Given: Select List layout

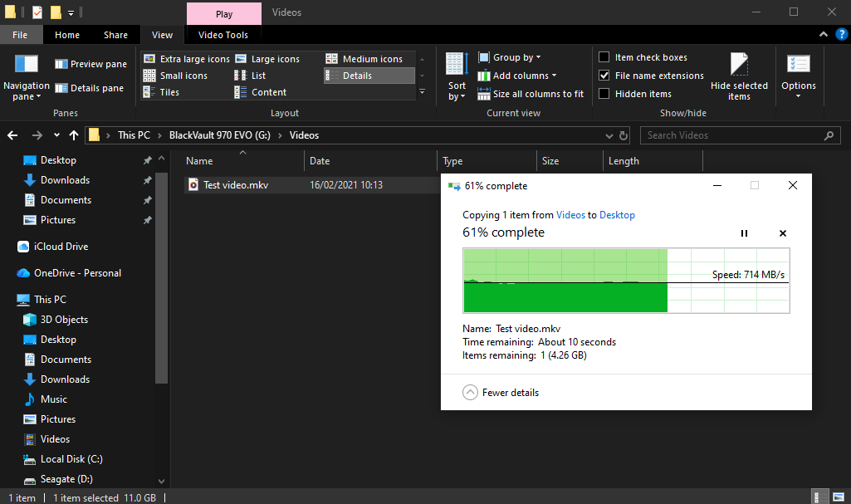Looking at the screenshot, I should 250,76.
